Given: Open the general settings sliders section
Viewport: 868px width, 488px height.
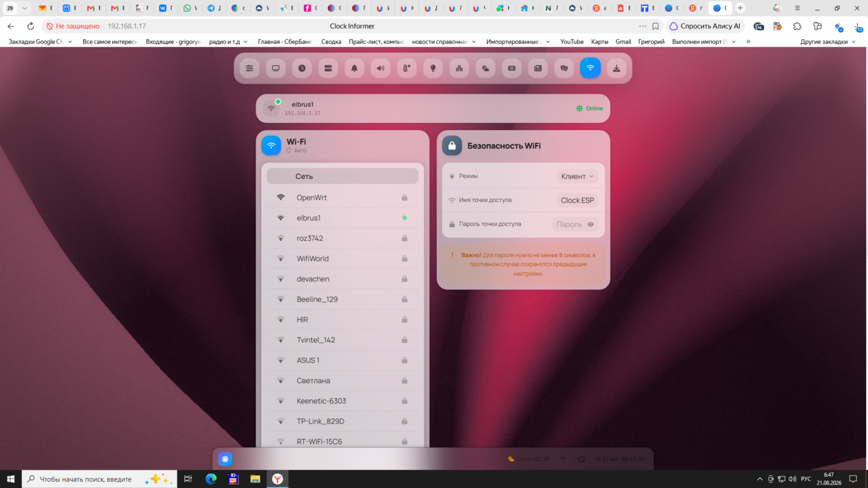Looking at the screenshot, I should tap(250, 68).
